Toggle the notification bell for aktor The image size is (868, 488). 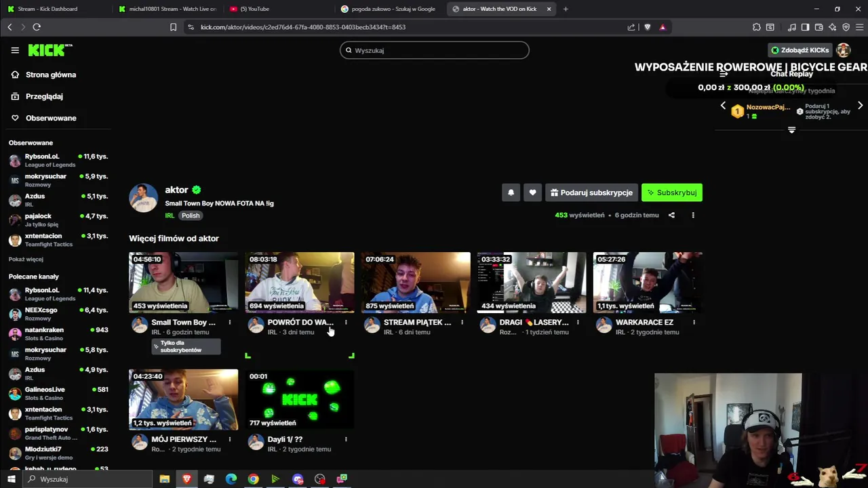pos(511,192)
